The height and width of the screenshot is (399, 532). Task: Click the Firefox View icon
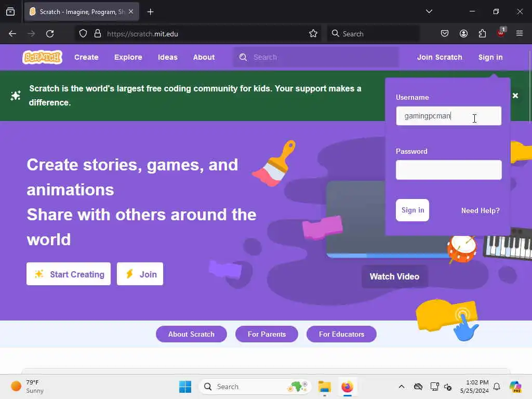point(10,12)
